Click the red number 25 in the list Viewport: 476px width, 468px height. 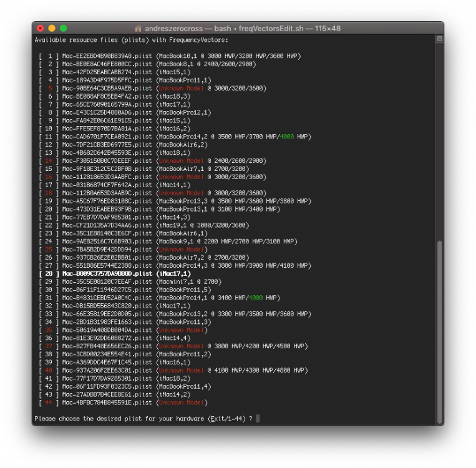(49, 250)
